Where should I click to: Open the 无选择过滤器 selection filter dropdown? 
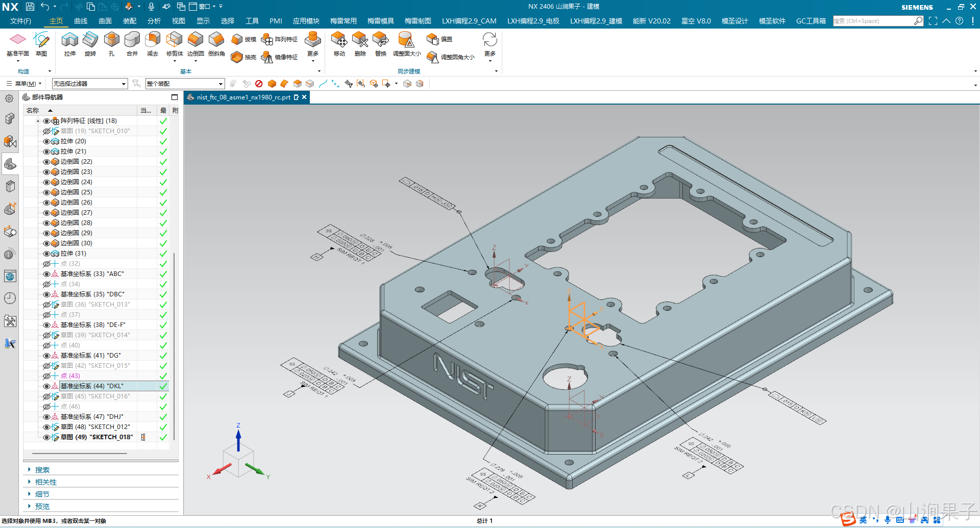(x=90, y=84)
